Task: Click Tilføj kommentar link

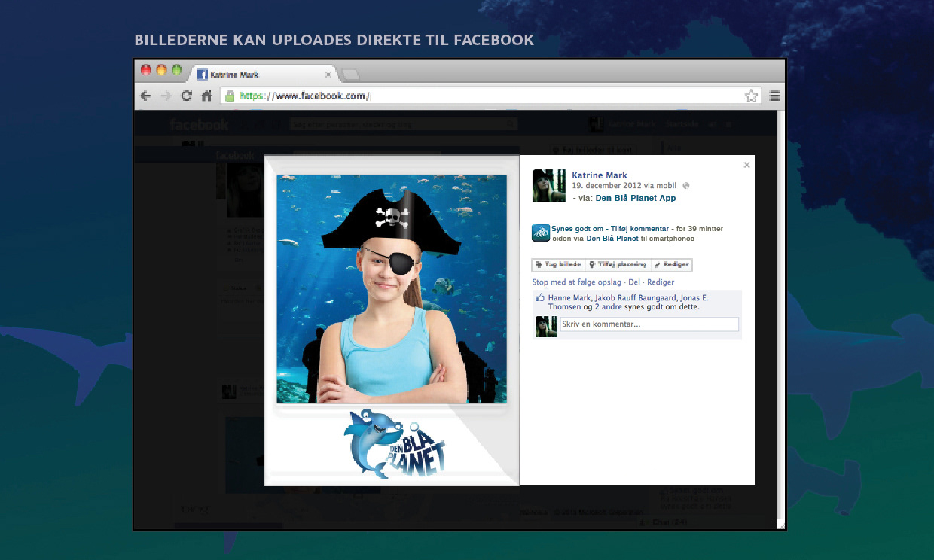Action: point(638,228)
